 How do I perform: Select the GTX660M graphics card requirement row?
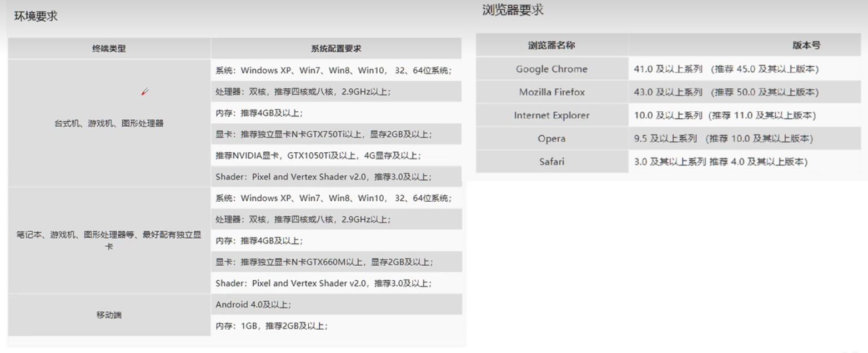pos(324,262)
